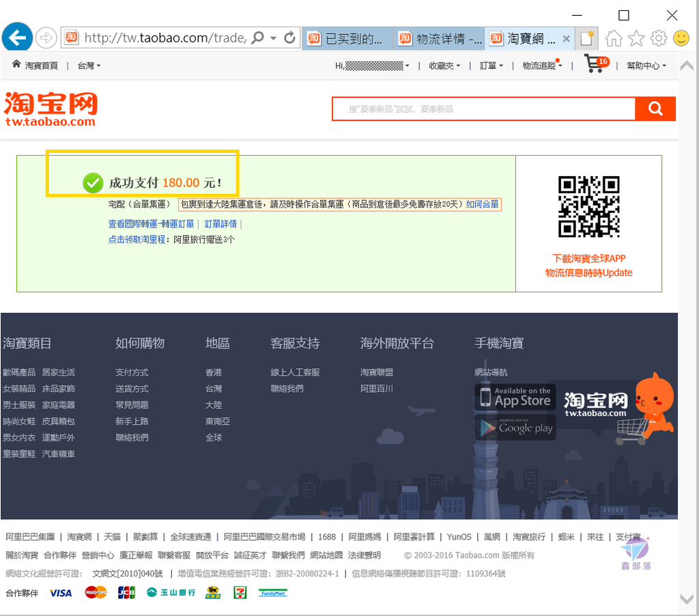Screen dimensions: 699x616
Task: Click the Refresh icon in address bar
Action: coord(289,38)
